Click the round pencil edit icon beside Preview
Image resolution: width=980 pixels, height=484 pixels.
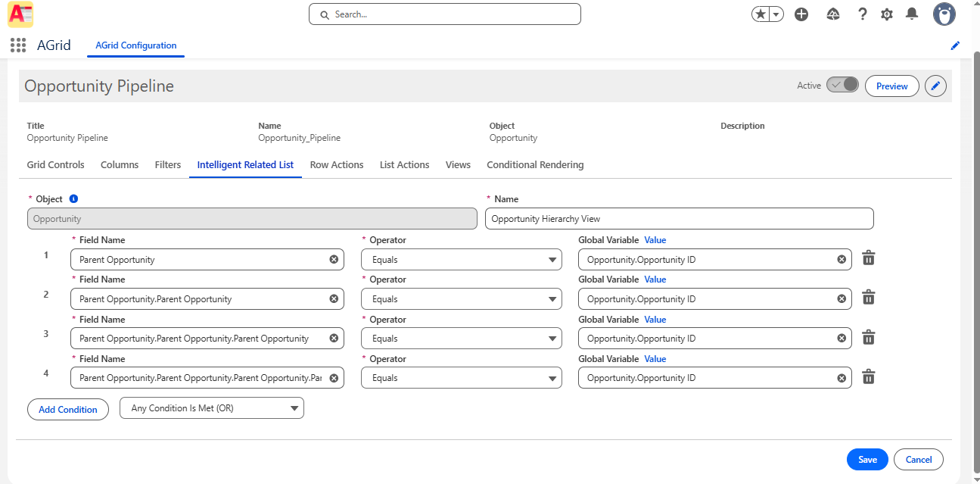point(936,86)
